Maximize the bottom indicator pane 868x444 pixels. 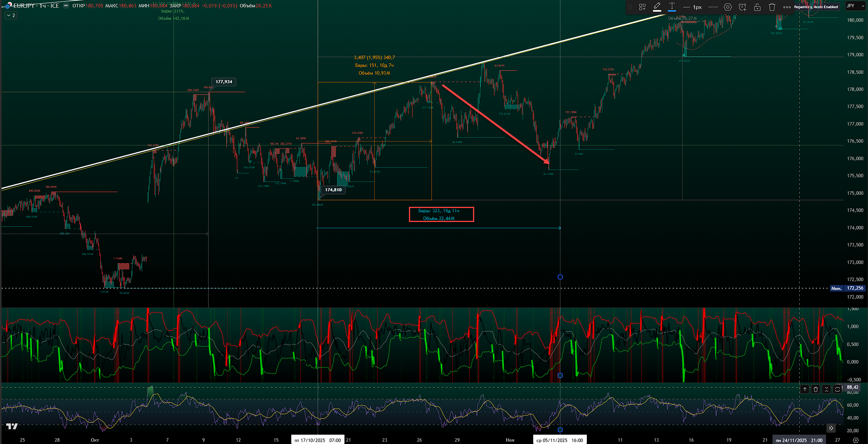837,389
